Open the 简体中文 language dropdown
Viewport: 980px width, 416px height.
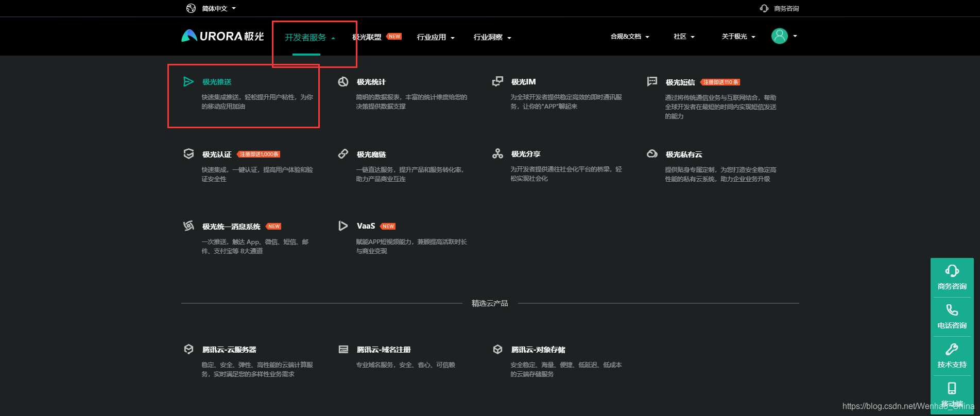pyautogui.click(x=219, y=8)
